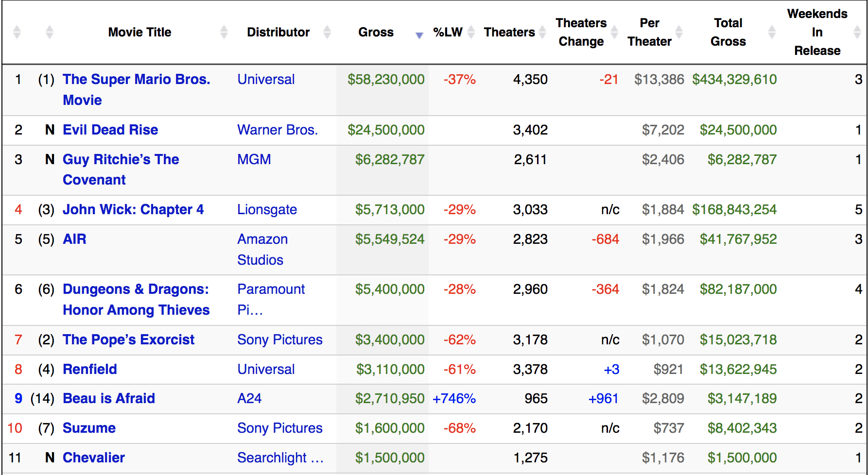Open the Beau is Afraid link

click(109, 398)
